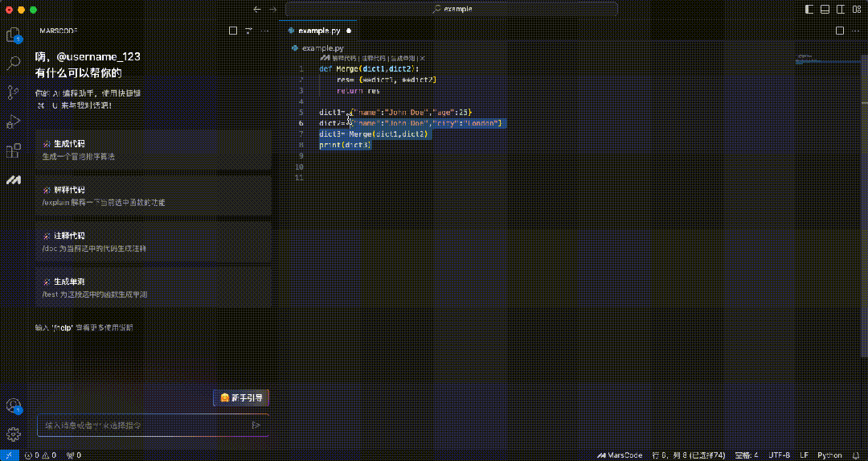Change indentation via 空格: 4
The height and width of the screenshot is (461, 868).
pyautogui.click(x=747, y=455)
